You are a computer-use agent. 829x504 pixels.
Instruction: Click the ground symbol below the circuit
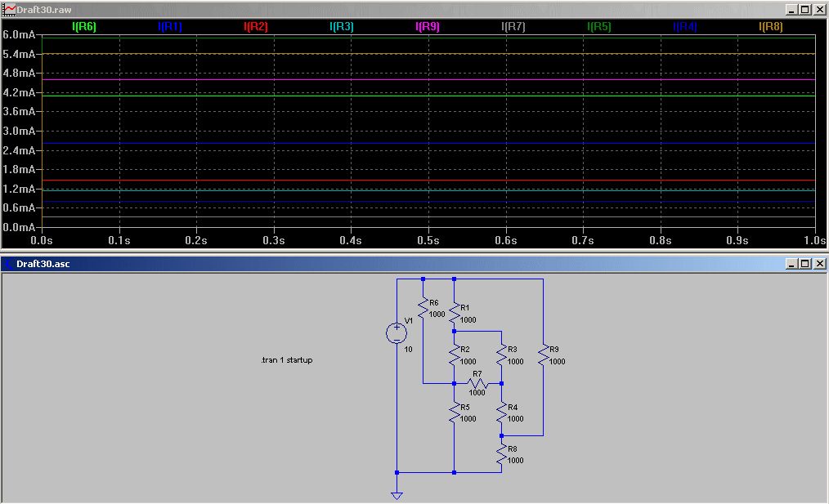click(x=397, y=494)
